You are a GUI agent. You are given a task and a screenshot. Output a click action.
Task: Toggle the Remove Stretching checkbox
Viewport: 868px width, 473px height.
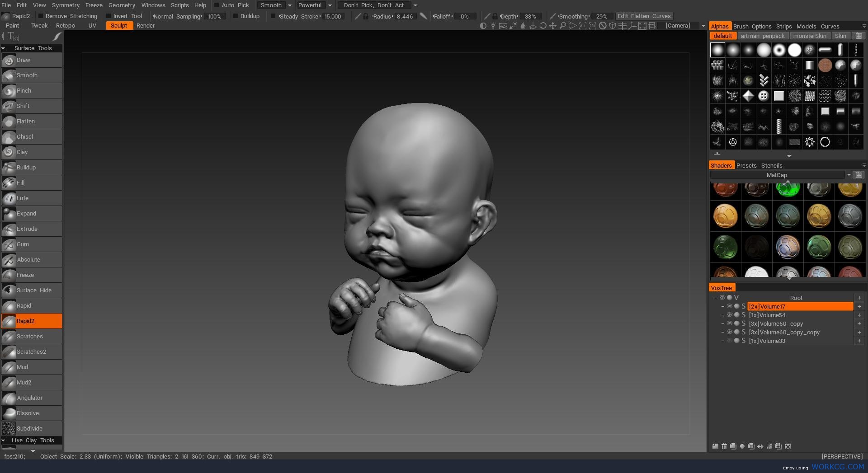(x=41, y=16)
